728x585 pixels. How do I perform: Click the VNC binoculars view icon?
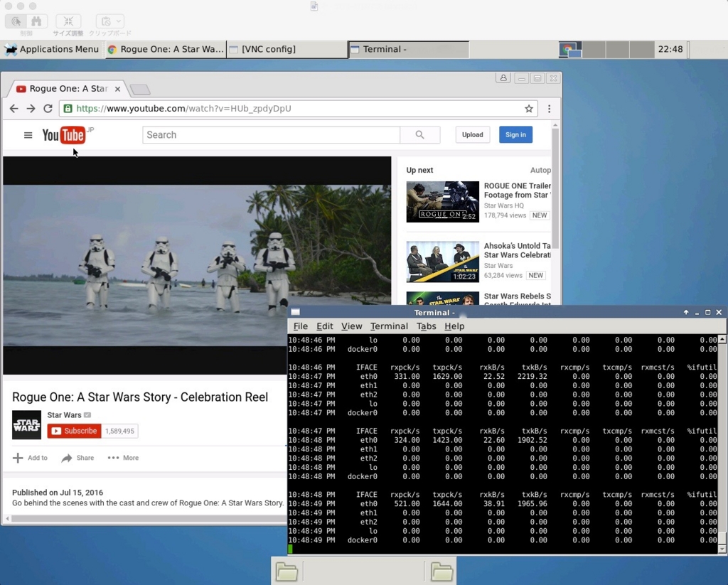[37, 21]
